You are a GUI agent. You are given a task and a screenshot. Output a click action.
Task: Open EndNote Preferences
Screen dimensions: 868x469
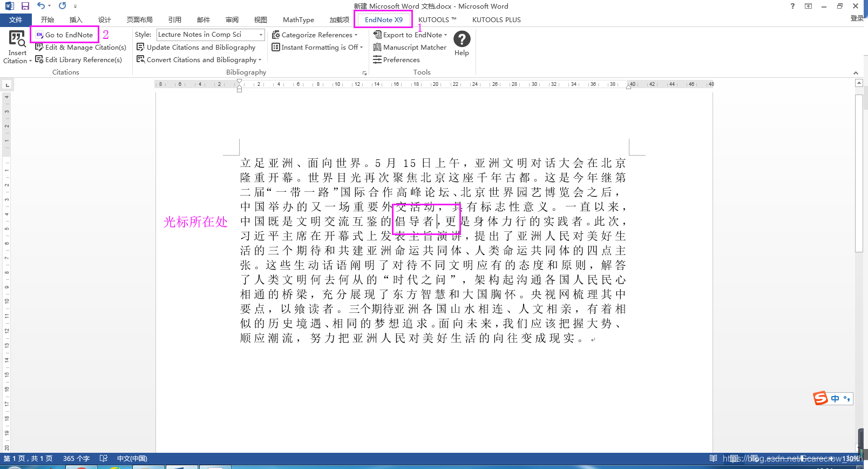click(396, 59)
